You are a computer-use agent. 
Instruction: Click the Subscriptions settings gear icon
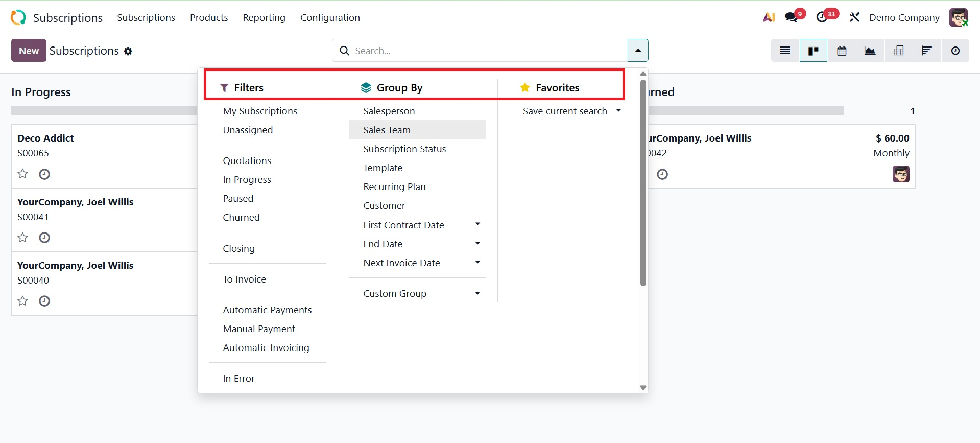[x=128, y=51]
